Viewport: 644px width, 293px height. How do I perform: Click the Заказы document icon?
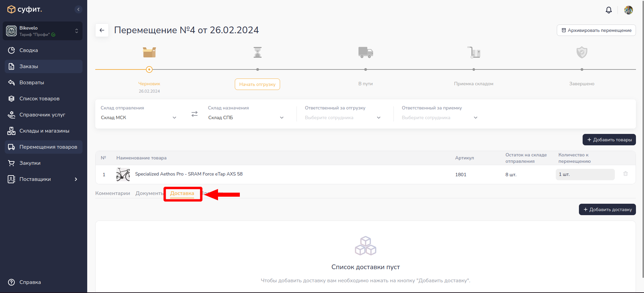pos(11,66)
